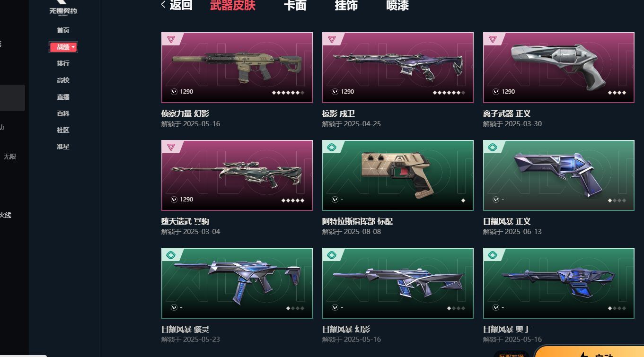Open the 准星 sidebar link
This screenshot has width=644, height=357.
(x=63, y=147)
